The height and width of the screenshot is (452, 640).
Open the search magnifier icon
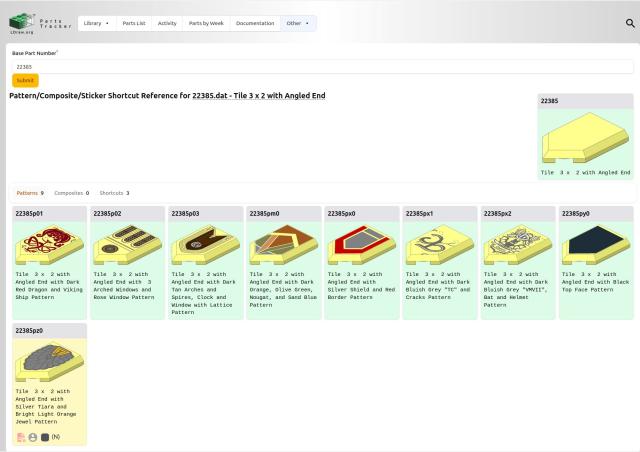coord(630,23)
